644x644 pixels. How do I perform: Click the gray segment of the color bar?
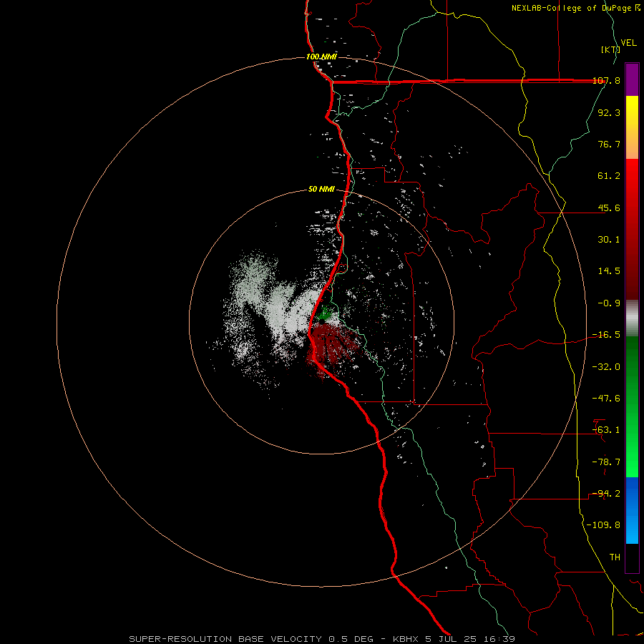632,318
